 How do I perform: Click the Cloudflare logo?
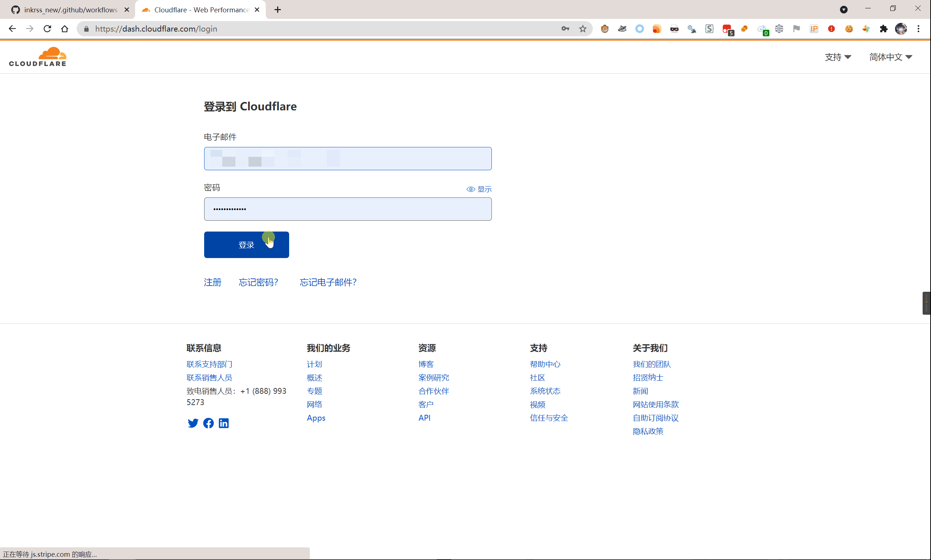pyautogui.click(x=38, y=57)
